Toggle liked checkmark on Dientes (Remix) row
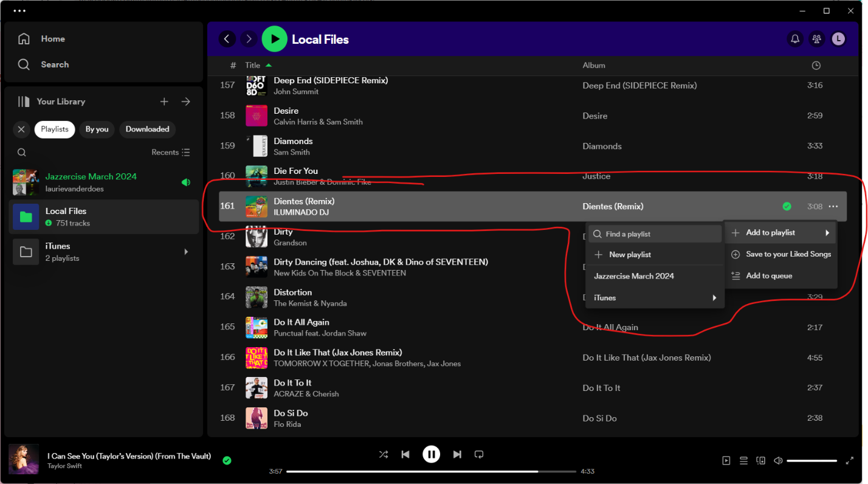Image resolution: width=868 pixels, height=484 pixels. pos(787,207)
